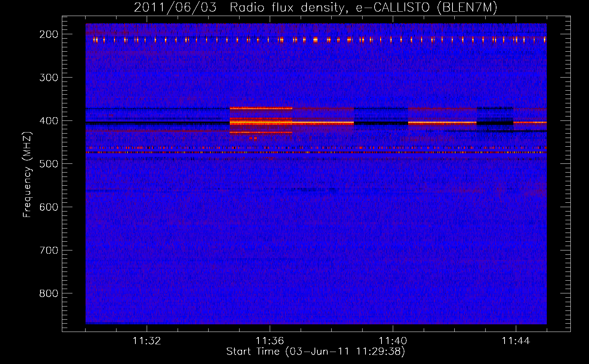Select the 700 frequency tick label
Screen dimensions: 589x364
click(x=49, y=250)
